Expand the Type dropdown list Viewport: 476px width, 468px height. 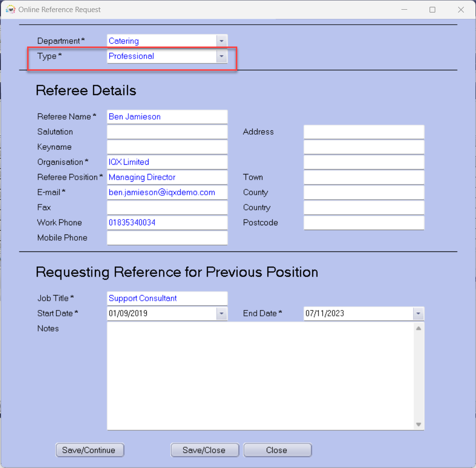(222, 56)
